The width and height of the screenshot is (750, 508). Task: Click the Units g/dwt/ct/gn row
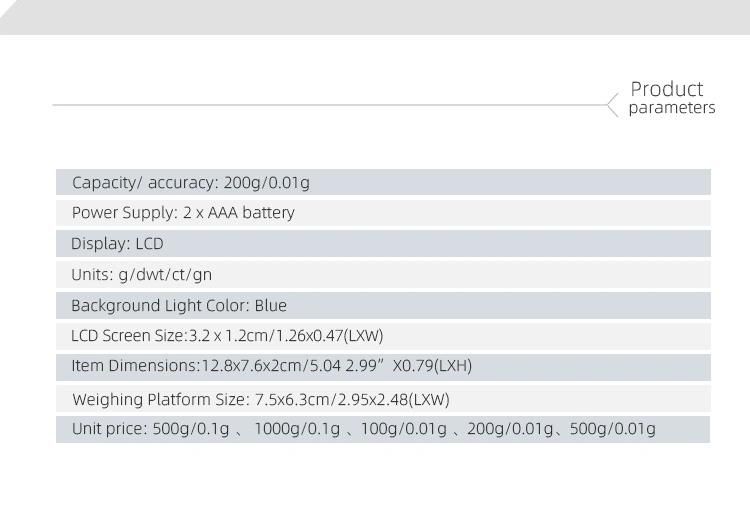coord(383,274)
